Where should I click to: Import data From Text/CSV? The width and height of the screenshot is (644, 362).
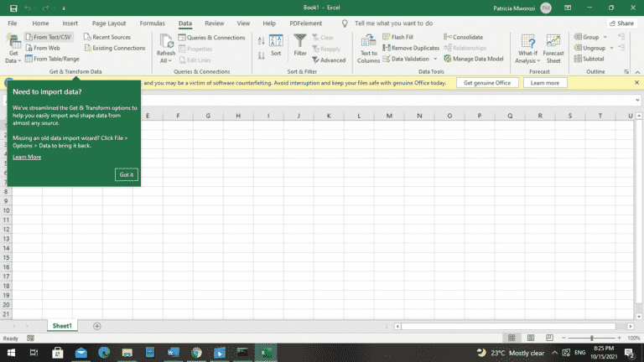[x=48, y=37]
